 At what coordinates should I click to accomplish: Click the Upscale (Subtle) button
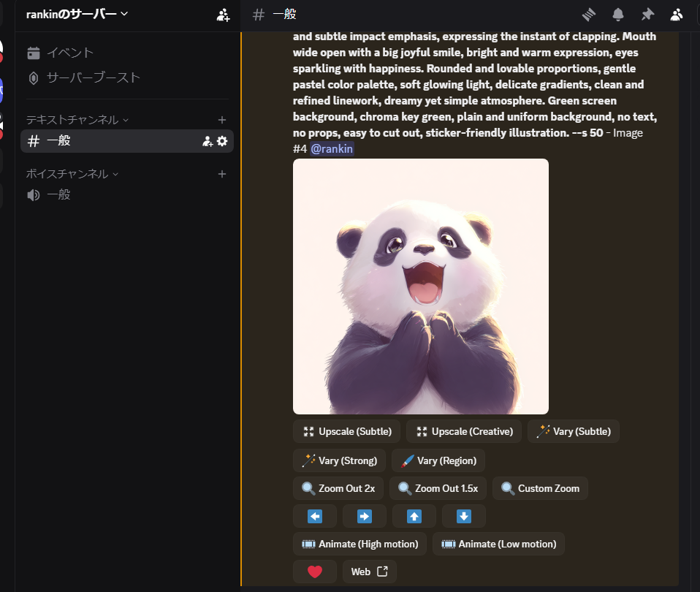pyautogui.click(x=346, y=431)
